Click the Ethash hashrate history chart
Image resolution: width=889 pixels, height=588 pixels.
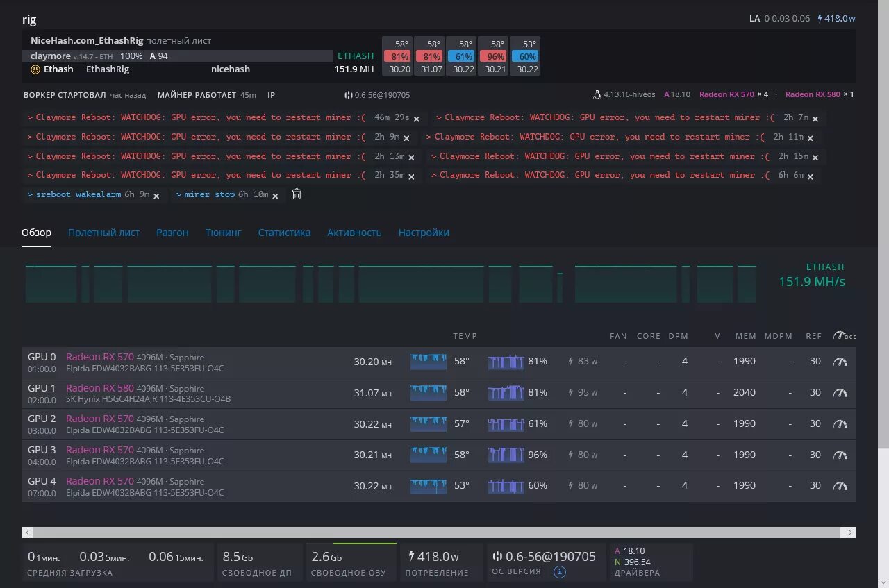tap(391, 283)
